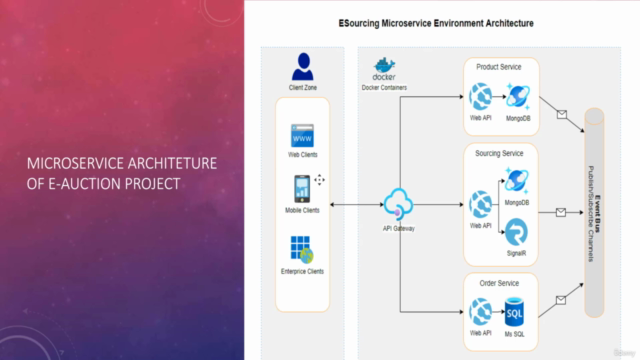The width and height of the screenshot is (640, 360).
Task: Select the Mobile Clients phone icon
Action: (302, 189)
